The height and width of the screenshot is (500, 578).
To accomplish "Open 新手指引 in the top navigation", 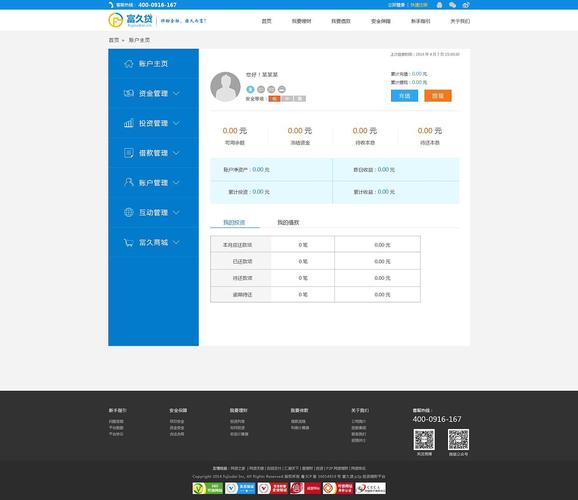I will pos(421,21).
